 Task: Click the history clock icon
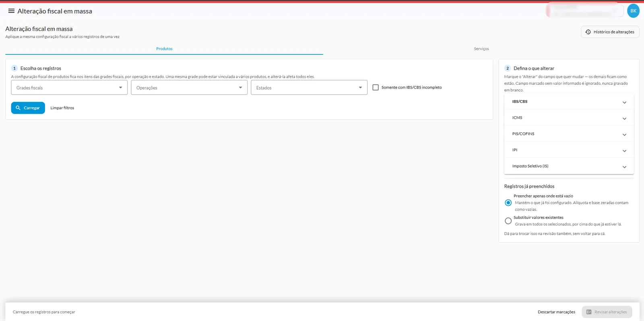(x=588, y=32)
